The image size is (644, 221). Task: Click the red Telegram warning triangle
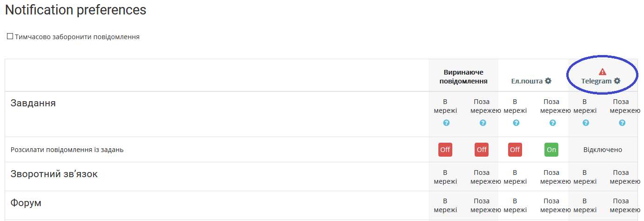(x=603, y=72)
